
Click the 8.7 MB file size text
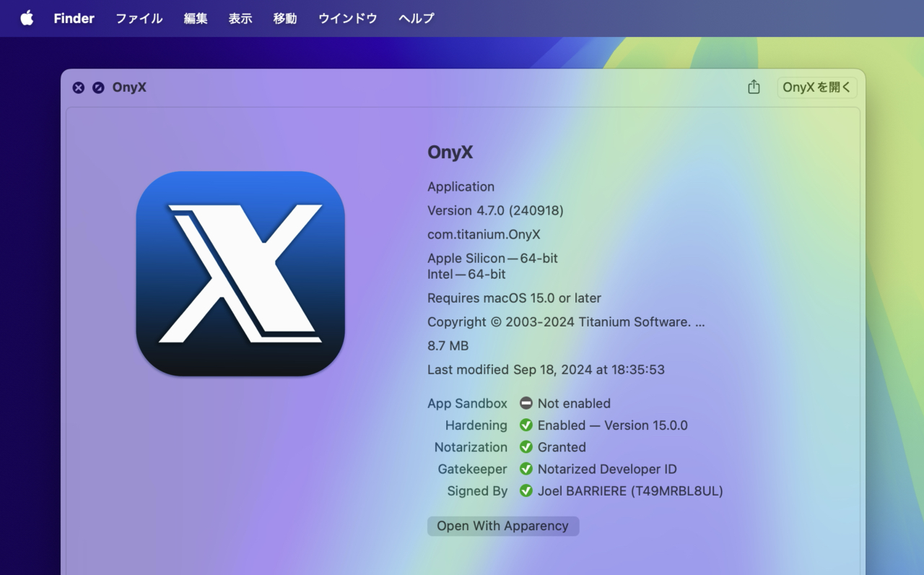pos(448,346)
